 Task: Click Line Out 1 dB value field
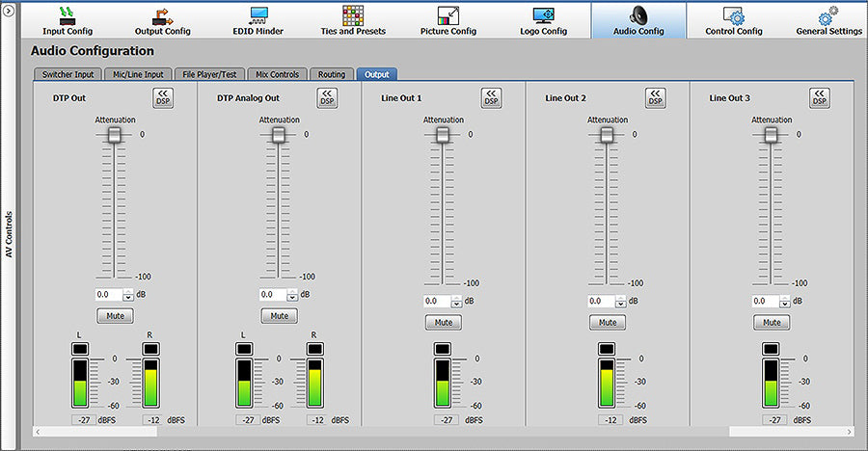pos(437,302)
